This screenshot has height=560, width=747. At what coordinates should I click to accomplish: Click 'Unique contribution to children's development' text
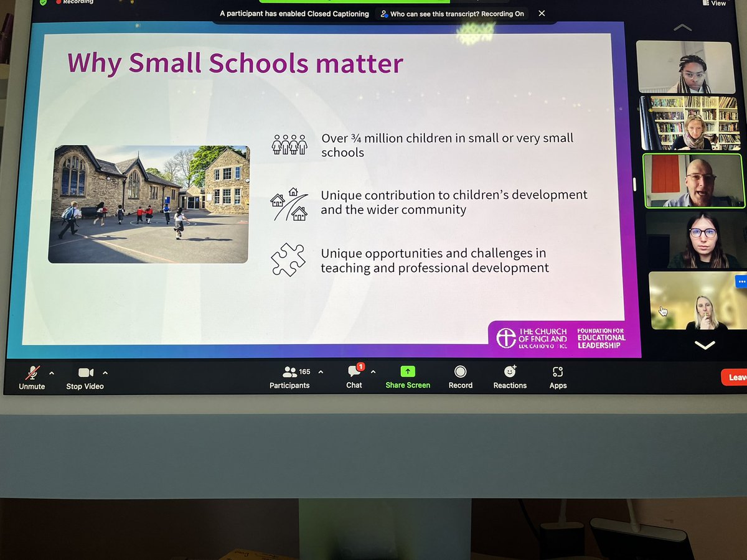click(x=454, y=202)
